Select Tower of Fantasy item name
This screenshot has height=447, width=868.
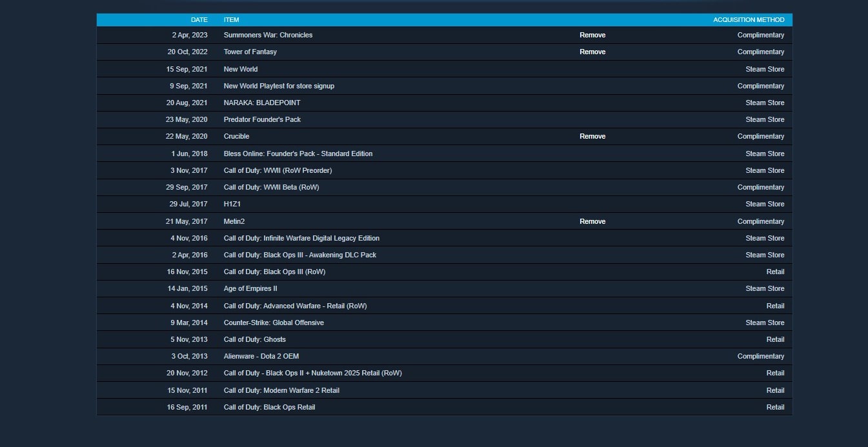(x=250, y=52)
